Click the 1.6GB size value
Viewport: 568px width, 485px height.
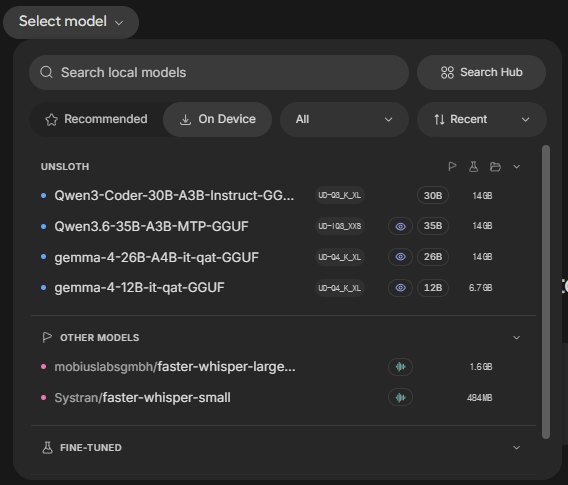pyautogui.click(x=481, y=367)
